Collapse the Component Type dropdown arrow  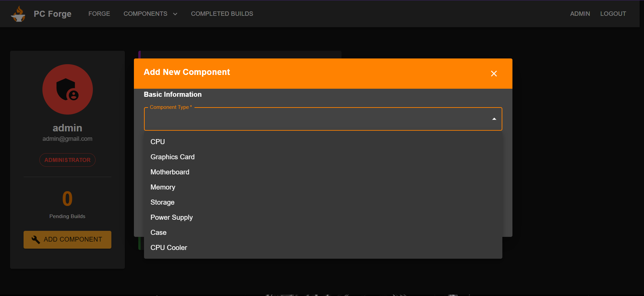pyautogui.click(x=494, y=119)
